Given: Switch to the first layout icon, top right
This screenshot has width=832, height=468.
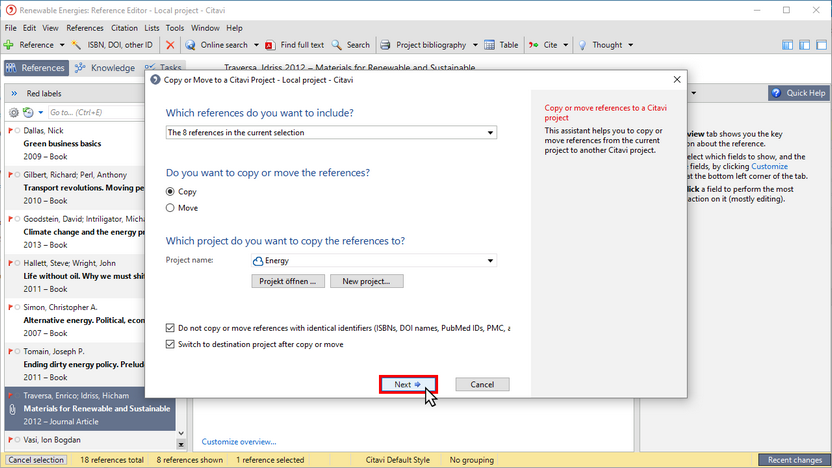Looking at the screenshot, I should click(x=787, y=45).
